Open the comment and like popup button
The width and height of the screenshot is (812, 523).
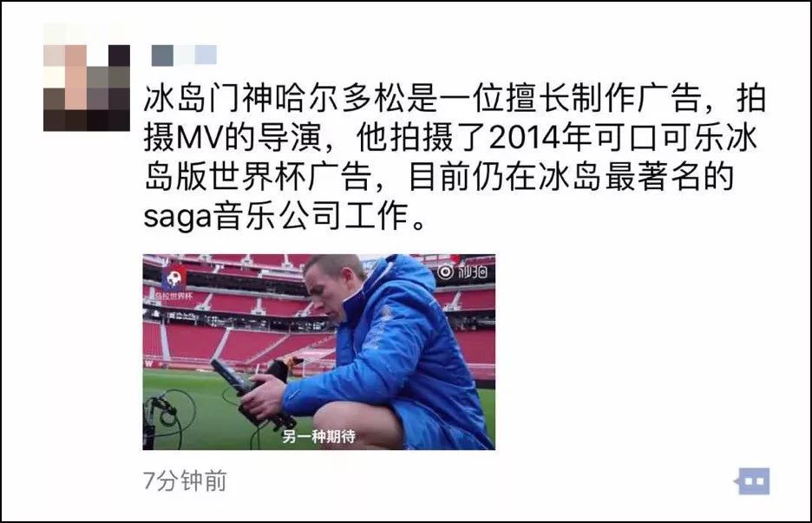click(752, 481)
